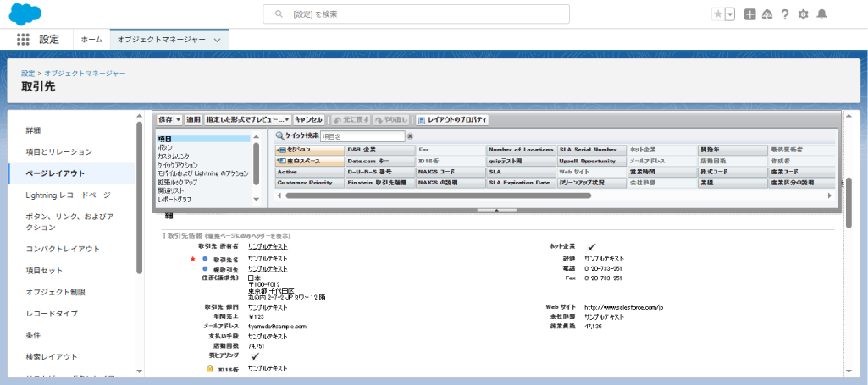Image resolution: width=868 pixels, height=385 pixels.
Task: Open the 指定した形式でプレビュー dropdown
Action: [x=248, y=119]
